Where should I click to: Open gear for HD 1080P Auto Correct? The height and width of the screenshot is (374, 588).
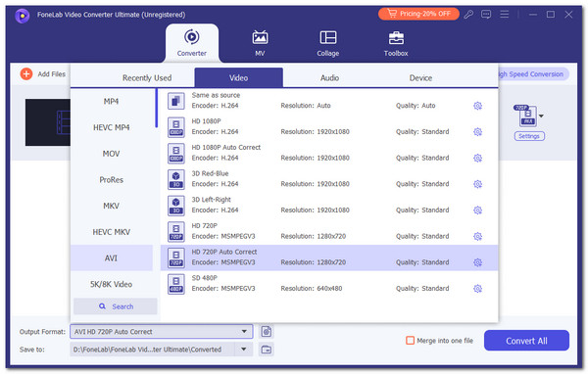click(477, 158)
